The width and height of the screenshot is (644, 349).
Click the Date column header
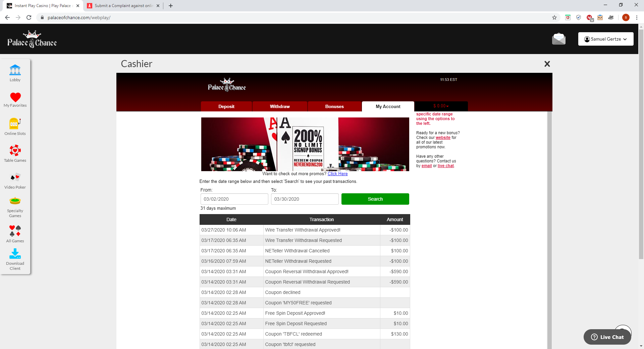231,219
